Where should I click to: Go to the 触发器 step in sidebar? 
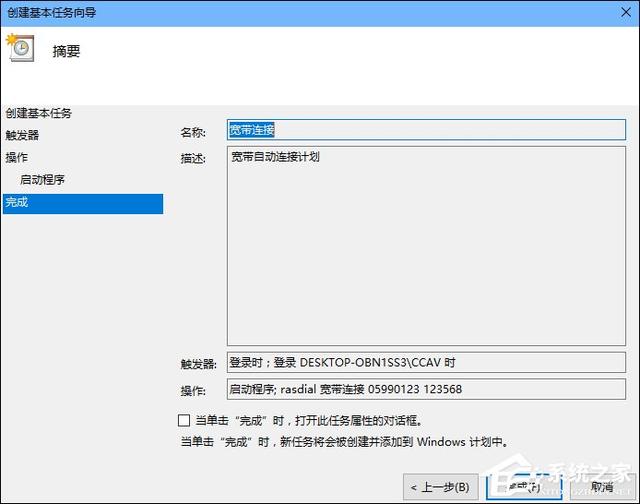(22, 135)
